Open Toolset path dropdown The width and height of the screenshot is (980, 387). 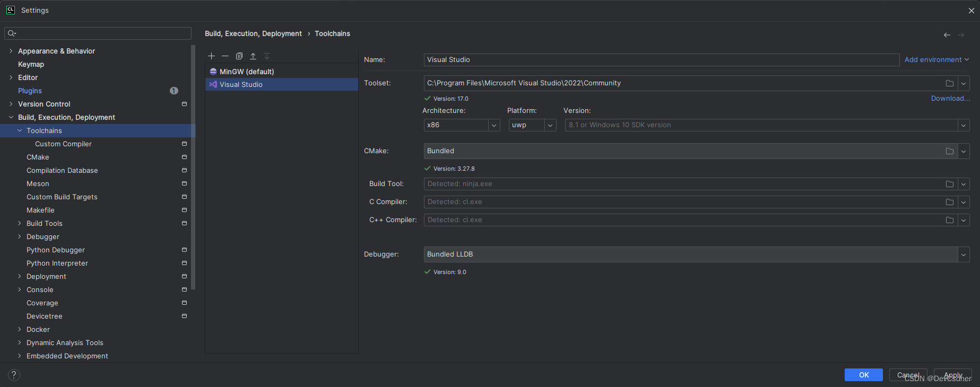(964, 83)
